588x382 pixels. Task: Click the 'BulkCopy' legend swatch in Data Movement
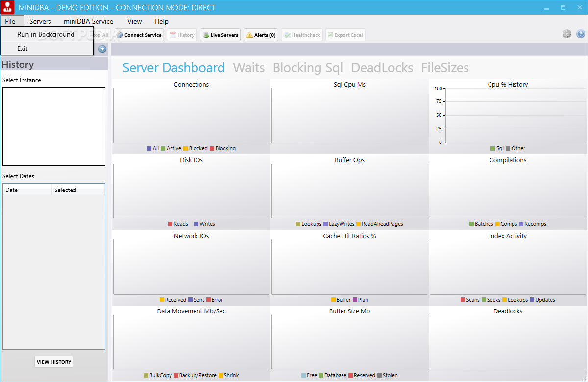[146, 375]
